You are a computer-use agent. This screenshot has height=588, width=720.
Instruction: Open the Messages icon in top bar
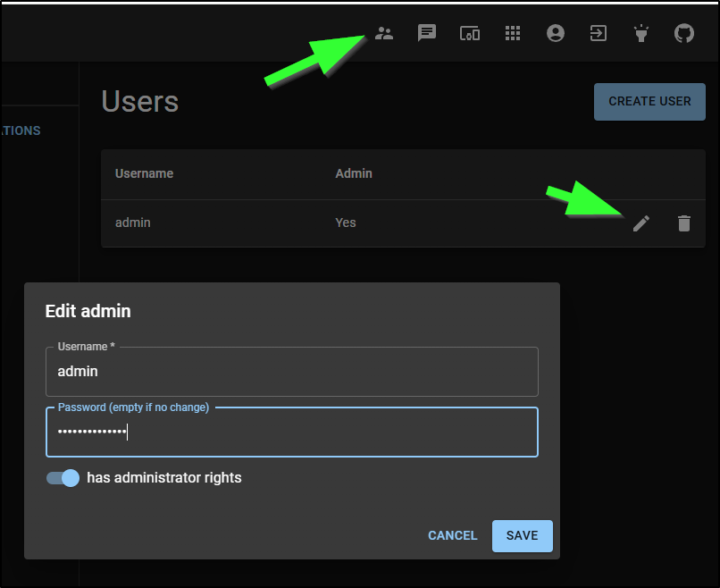(427, 34)
